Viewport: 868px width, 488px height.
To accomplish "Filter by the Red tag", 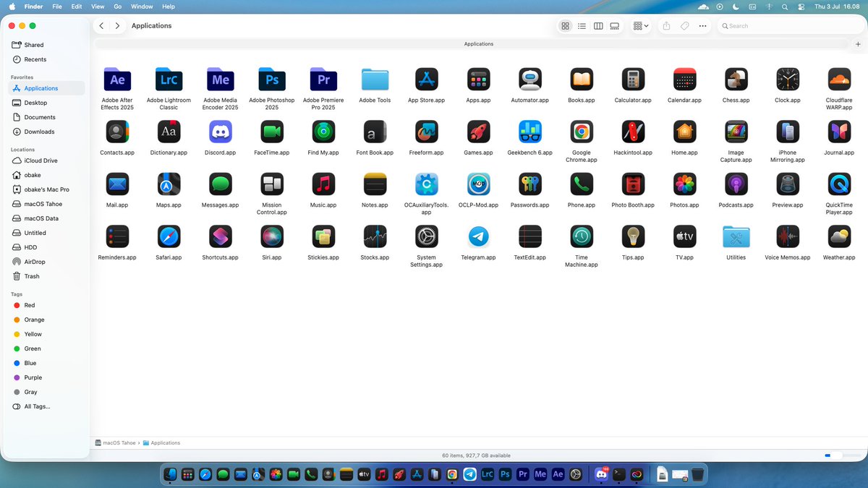I will 46,305.
